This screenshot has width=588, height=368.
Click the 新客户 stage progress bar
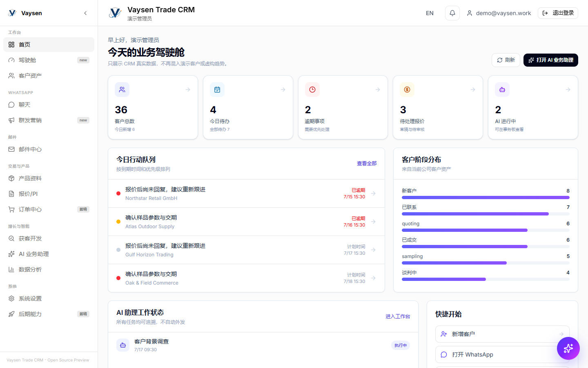[x=486, y=197]
